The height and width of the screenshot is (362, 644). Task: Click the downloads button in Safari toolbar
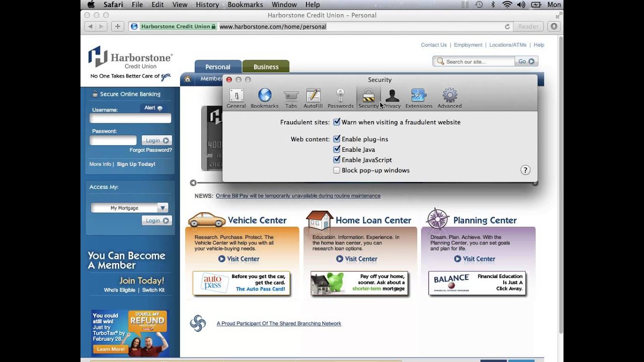554,26
